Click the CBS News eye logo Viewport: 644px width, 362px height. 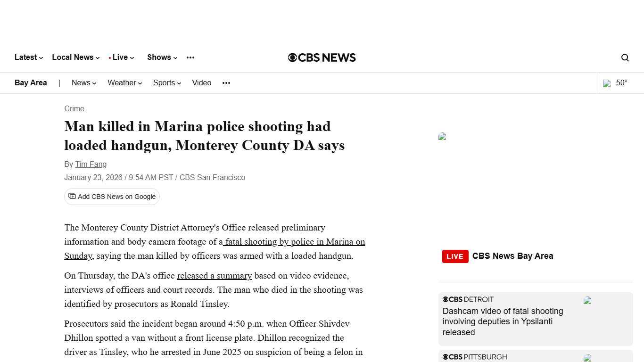(x=293, y=58)
